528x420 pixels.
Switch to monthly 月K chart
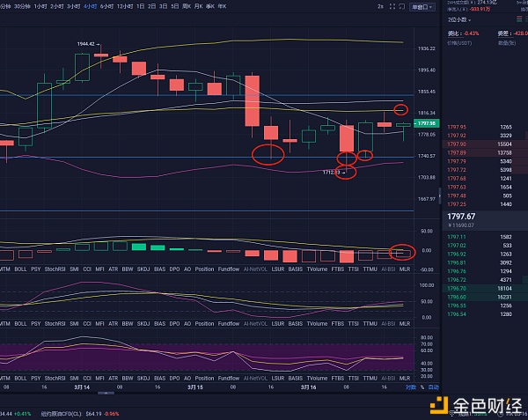pyautogui.click(x=198, y=6)
